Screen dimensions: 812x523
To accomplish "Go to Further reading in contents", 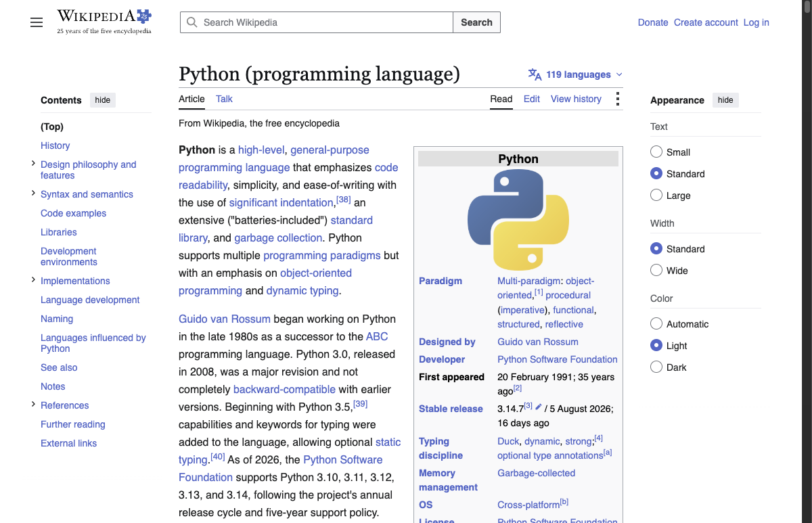I will pos(73,424).
